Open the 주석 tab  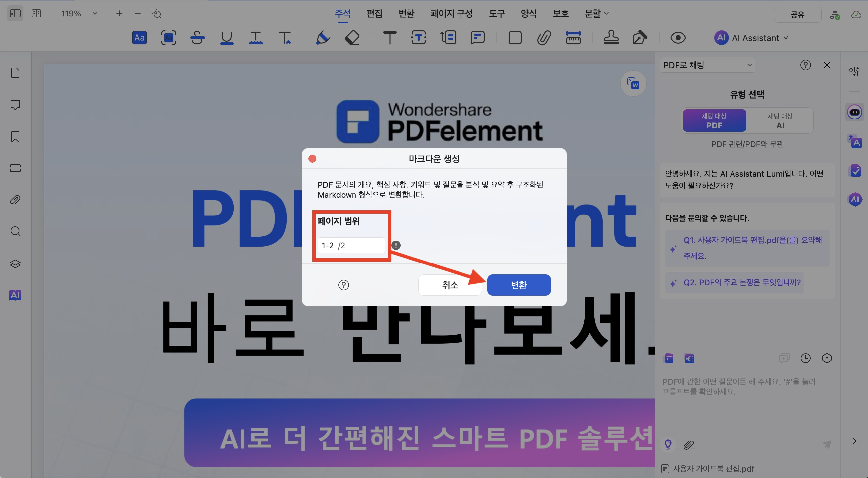point(342,14)
